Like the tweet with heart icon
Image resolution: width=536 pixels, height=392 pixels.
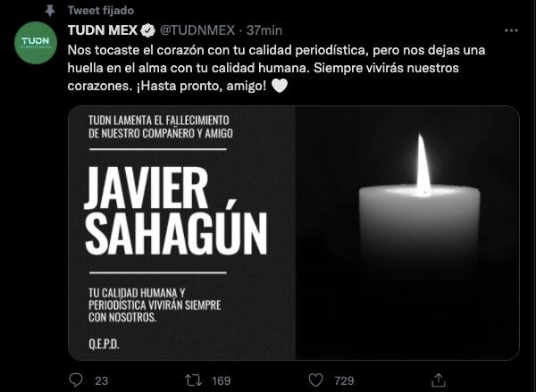pos(315,380)
